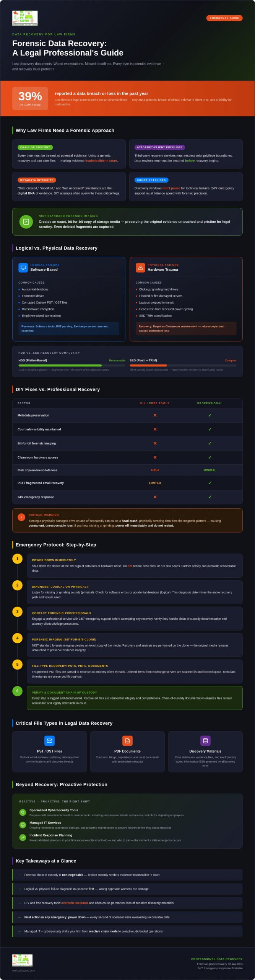Click the PDF Documents file icon
The height and width of the screenshot is (980, 255).
click(x=127, y=741)
